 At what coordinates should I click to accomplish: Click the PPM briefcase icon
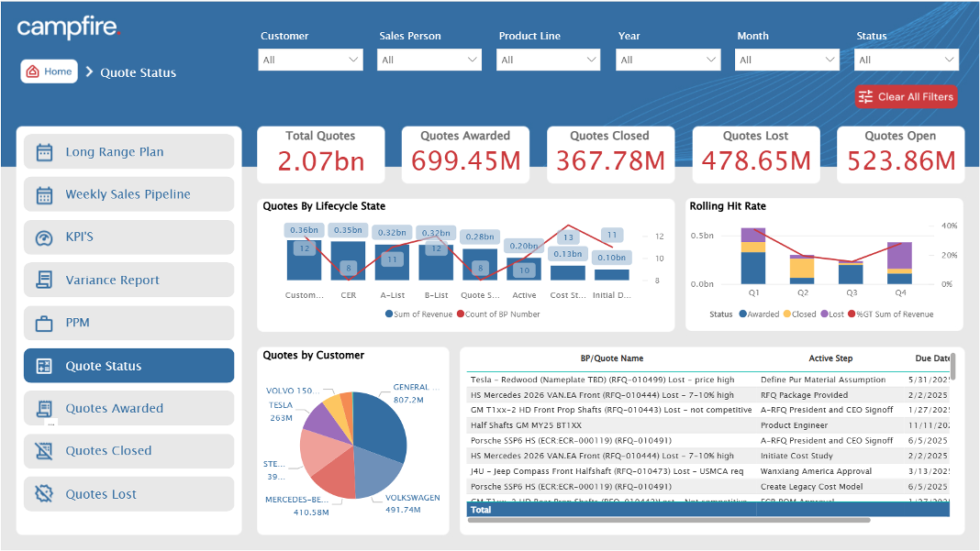(44, 323)
